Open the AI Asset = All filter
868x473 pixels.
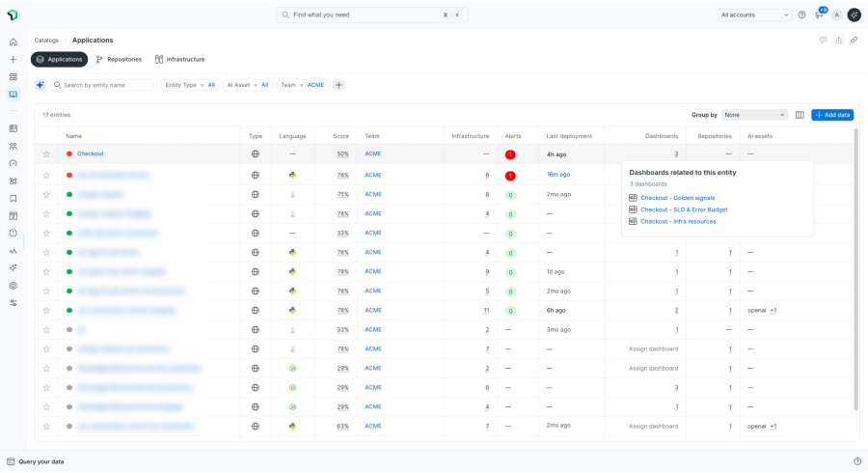[248, 85]
